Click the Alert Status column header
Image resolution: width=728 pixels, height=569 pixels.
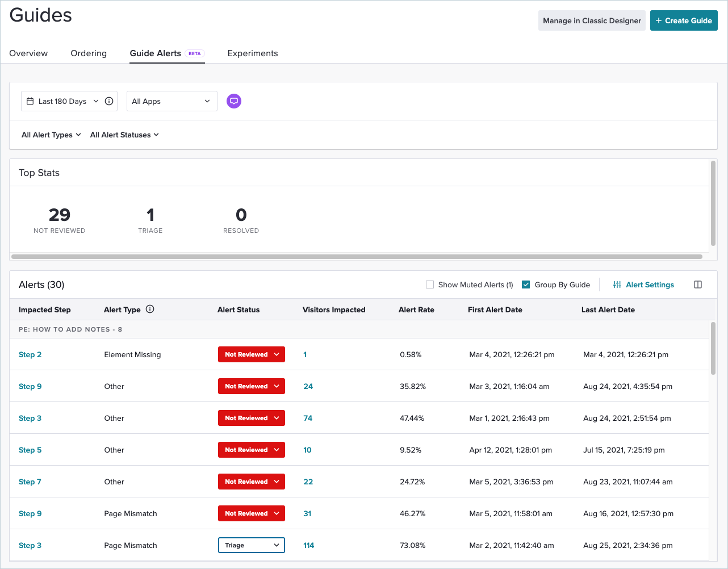239,309
